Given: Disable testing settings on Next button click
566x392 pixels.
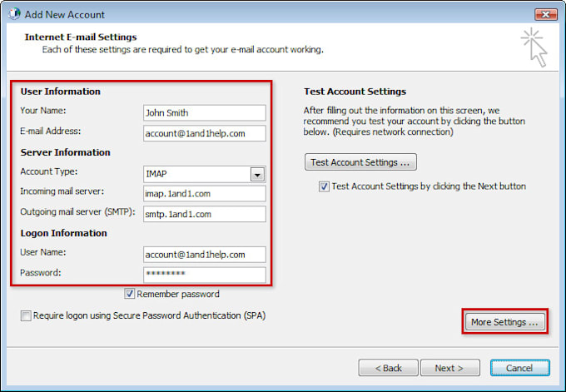Looking at the screenshot, I should click(x=324, y=186).
